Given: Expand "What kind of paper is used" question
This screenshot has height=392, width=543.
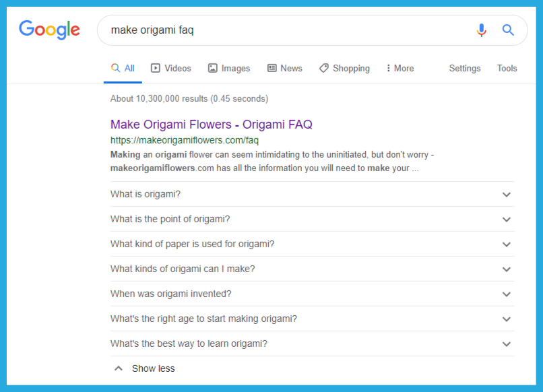Looking at the screenshot, I should coord(312,244).
